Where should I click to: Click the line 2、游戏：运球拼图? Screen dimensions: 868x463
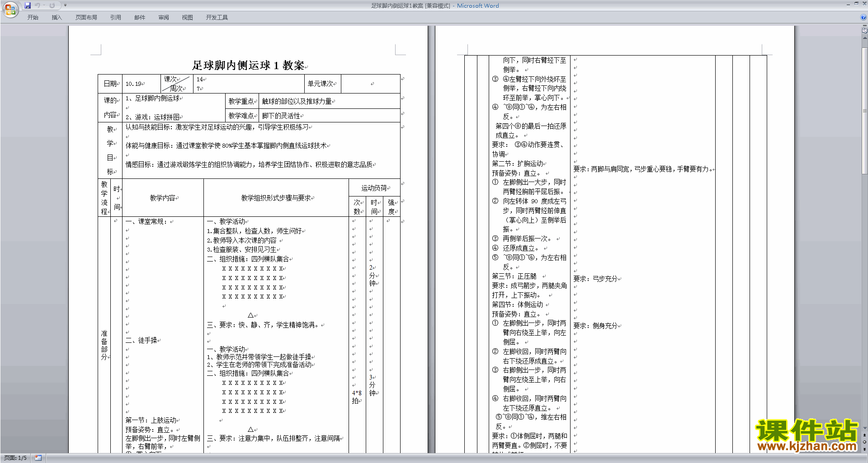152,117
